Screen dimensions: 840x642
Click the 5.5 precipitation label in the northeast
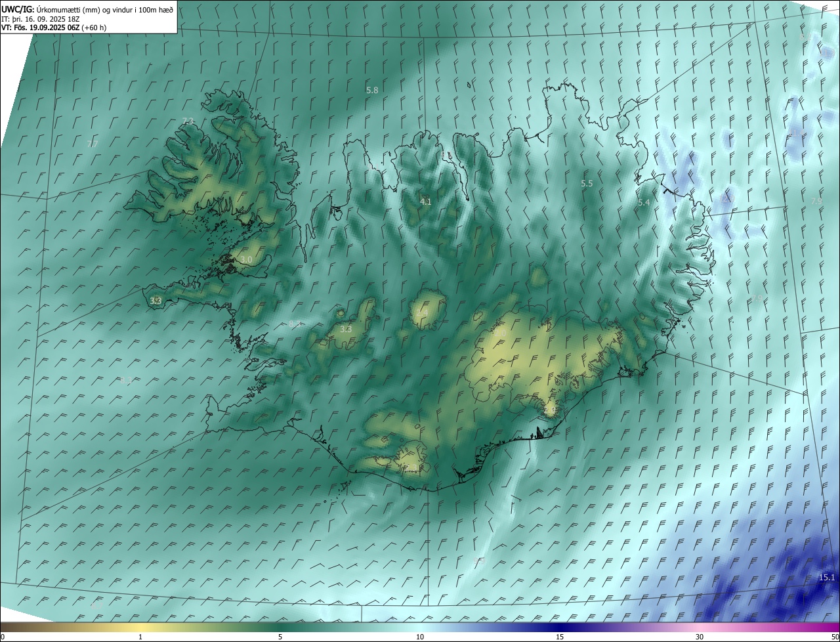pyautogui.click(x=587, y=184)
